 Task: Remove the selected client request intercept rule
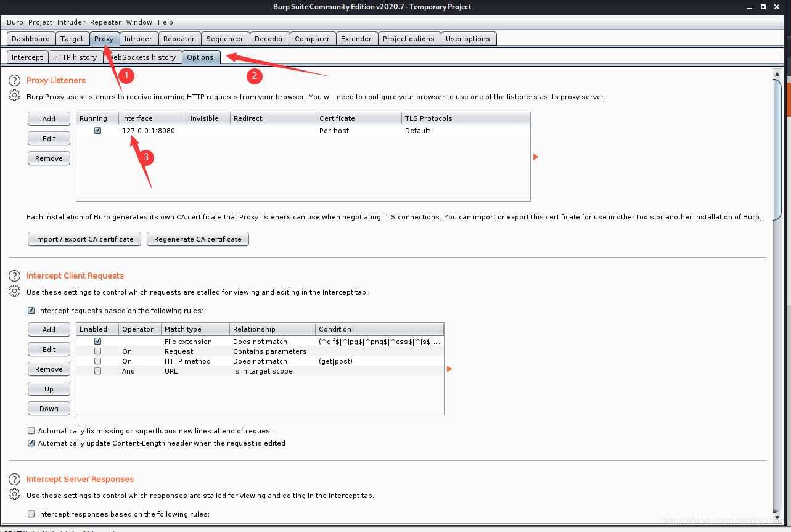(x=49, y=369)
